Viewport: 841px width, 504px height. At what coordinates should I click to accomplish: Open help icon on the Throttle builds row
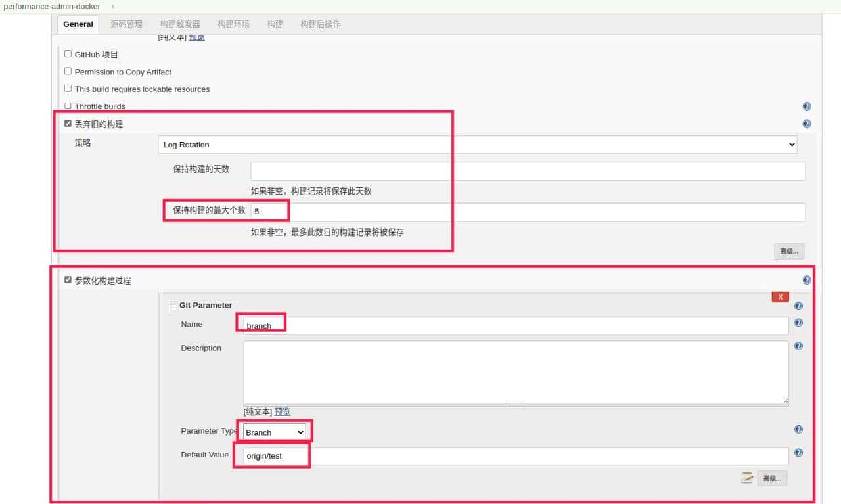point(807,106)
